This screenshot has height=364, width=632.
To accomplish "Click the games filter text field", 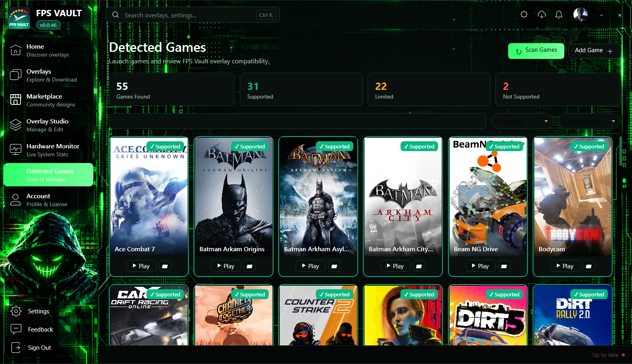I will [x=298, y=121].
